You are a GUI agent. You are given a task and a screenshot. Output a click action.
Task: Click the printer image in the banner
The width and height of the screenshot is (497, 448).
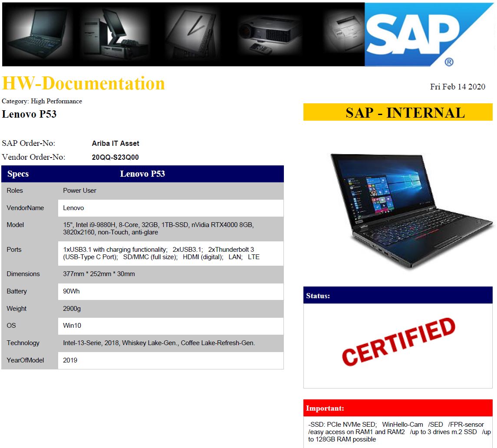(344, 32)
